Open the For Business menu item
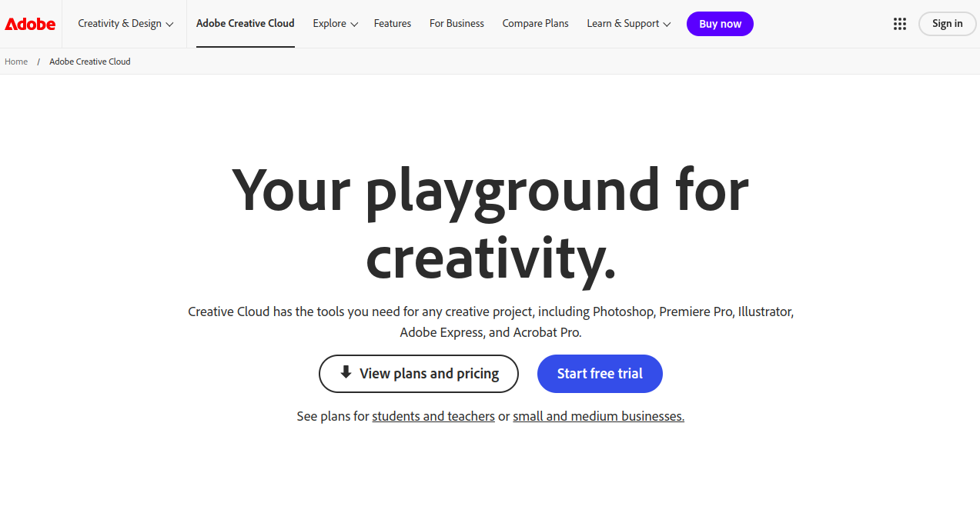This screenshot has width=980, height=513. pos(457,24)
